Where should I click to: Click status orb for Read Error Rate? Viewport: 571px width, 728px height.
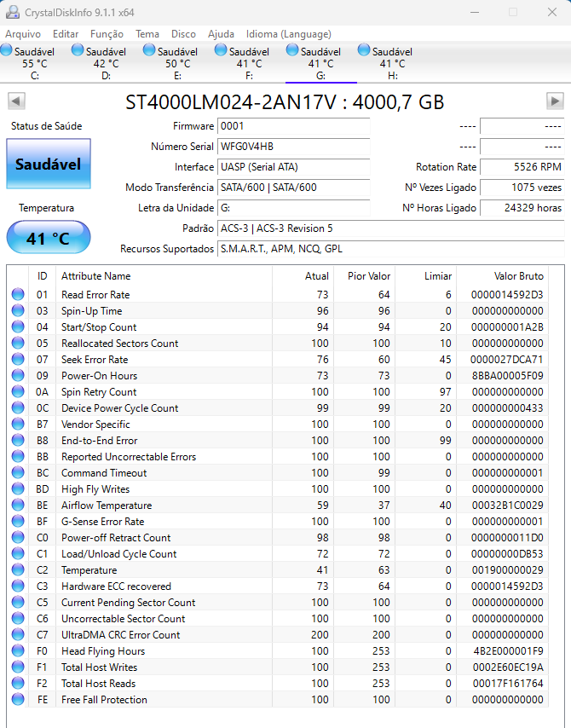[18, 294]
